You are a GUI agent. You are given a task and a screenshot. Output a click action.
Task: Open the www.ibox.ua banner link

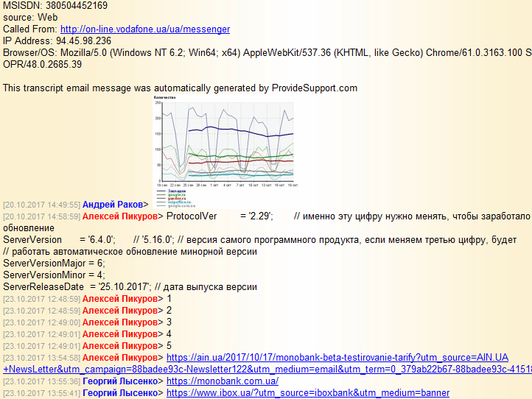coord(308,393)
